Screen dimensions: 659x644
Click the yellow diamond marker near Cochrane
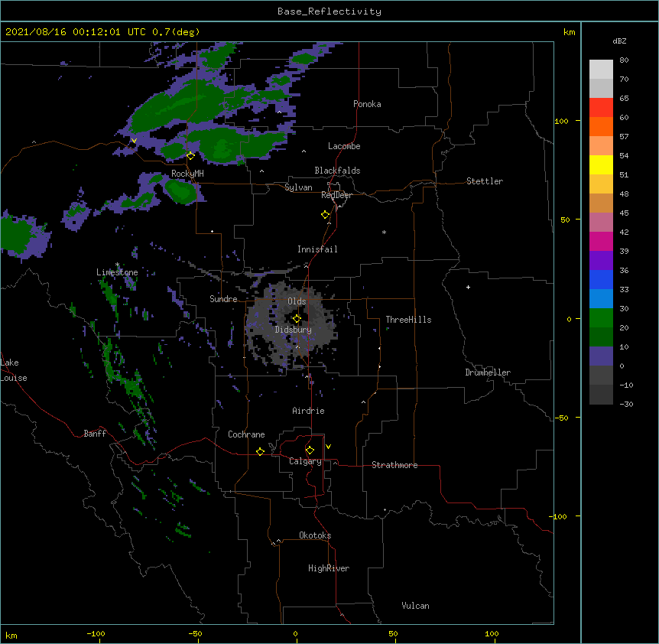point(260,451)
